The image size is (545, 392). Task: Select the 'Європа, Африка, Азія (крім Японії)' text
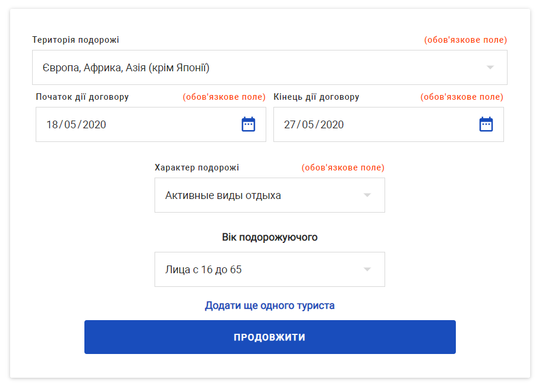[x=126, y=68]
